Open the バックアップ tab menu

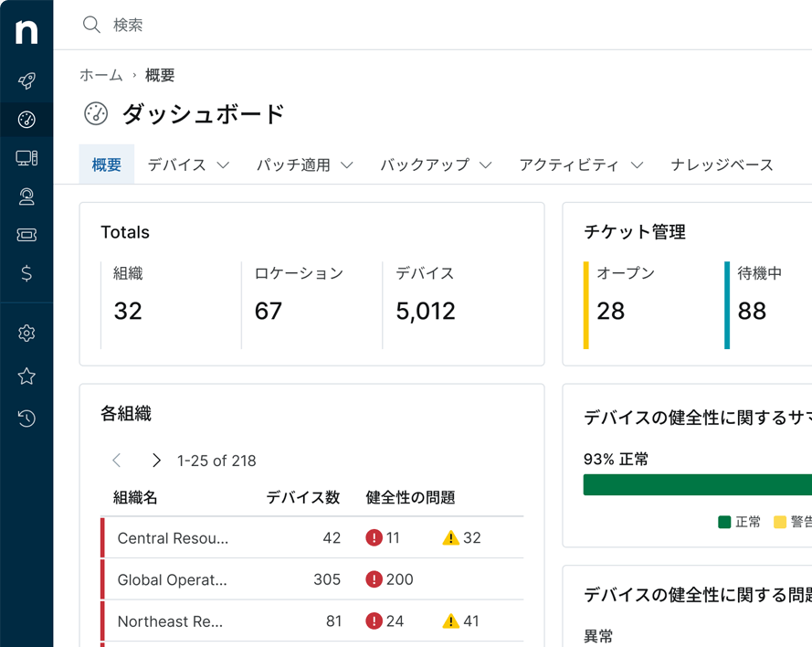pos(436,164)
